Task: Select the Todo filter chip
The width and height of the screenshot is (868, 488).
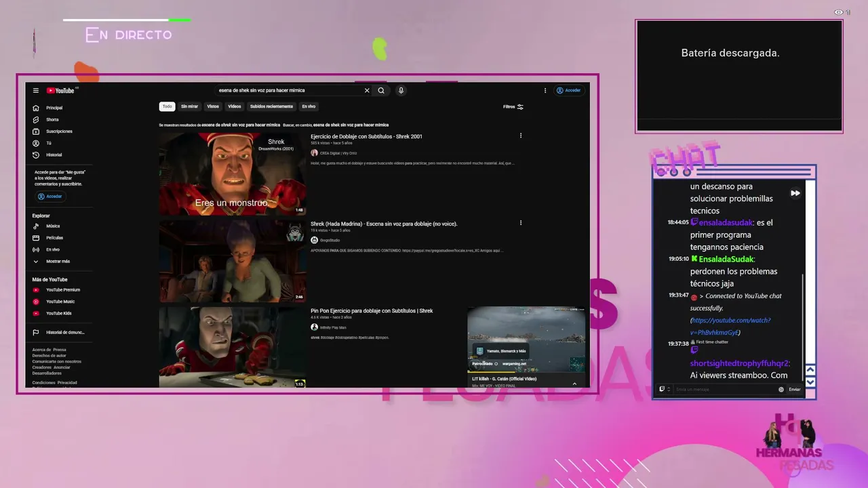Action: point(167,106)
